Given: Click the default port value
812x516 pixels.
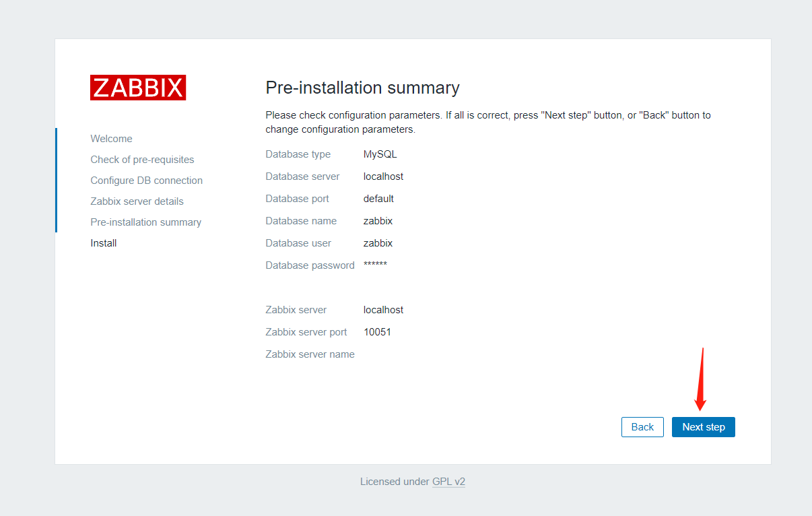Looking at the screenshot, I should click(x=378, y=199).
